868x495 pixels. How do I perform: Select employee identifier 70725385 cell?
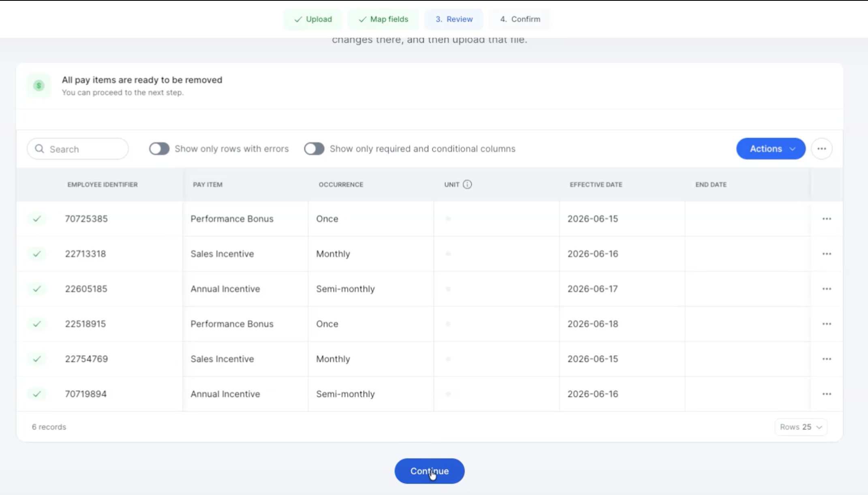coord(86,219)
